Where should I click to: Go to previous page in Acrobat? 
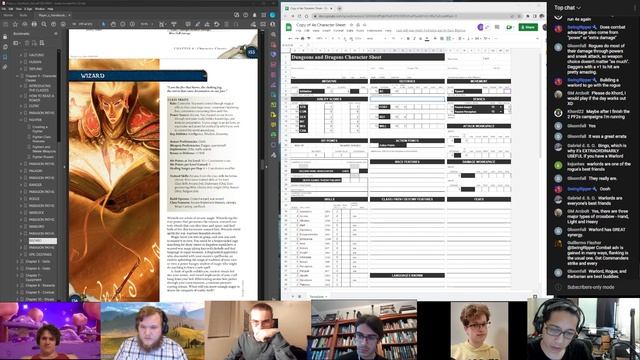(53, 24)
